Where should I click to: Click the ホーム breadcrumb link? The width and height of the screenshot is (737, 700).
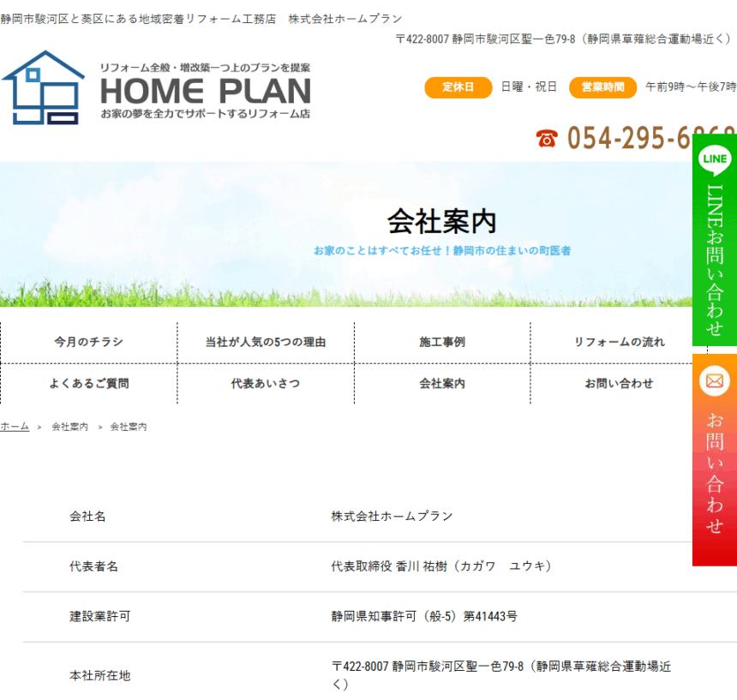15,427
